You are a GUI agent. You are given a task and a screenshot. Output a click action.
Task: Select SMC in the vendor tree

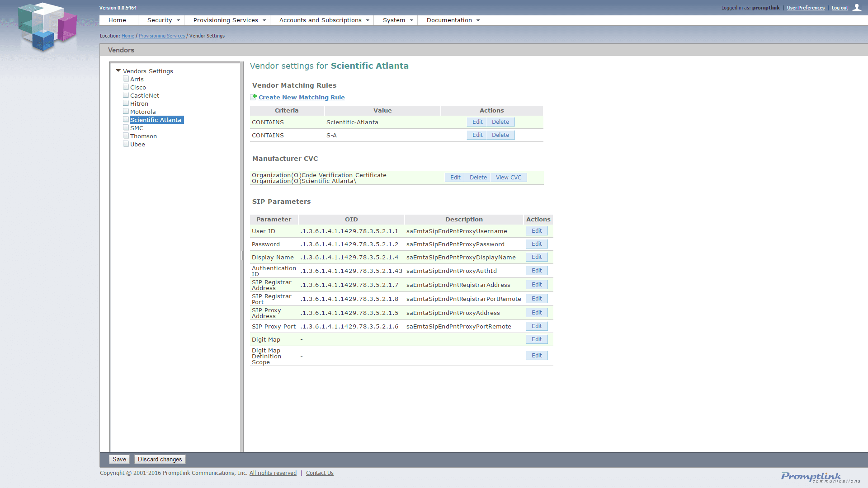pos(137,128)
